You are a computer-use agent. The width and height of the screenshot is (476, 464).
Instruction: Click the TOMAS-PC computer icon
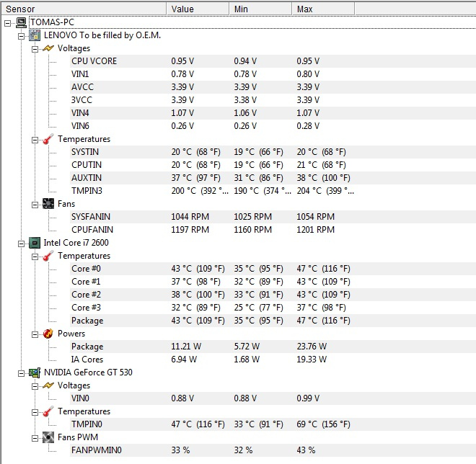point(21,22)
